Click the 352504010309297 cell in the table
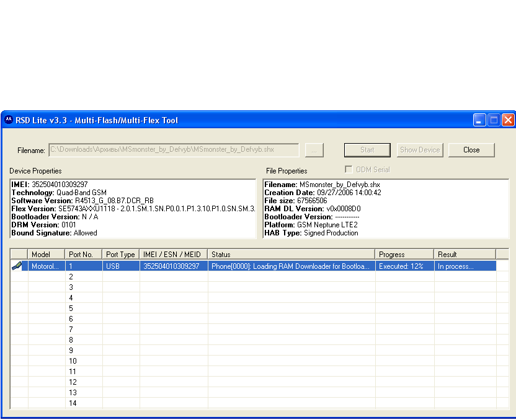Viewport: 516px width, 420px height. 174,266
